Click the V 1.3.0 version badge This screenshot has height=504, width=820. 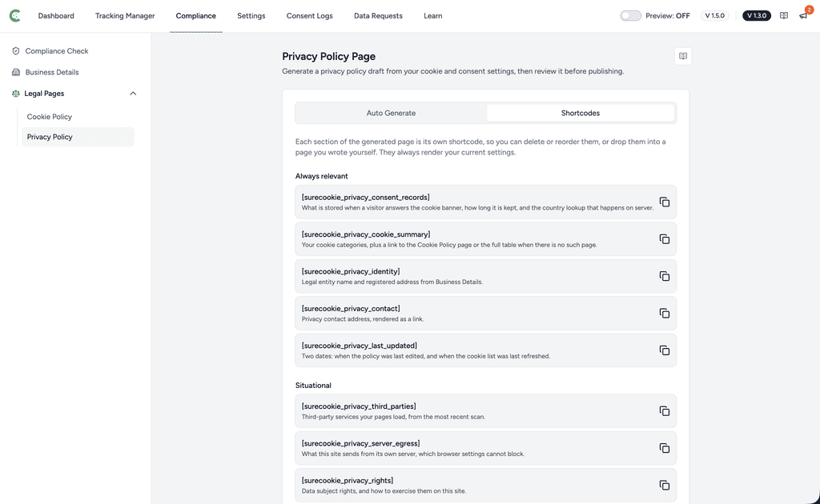(757, 16)
